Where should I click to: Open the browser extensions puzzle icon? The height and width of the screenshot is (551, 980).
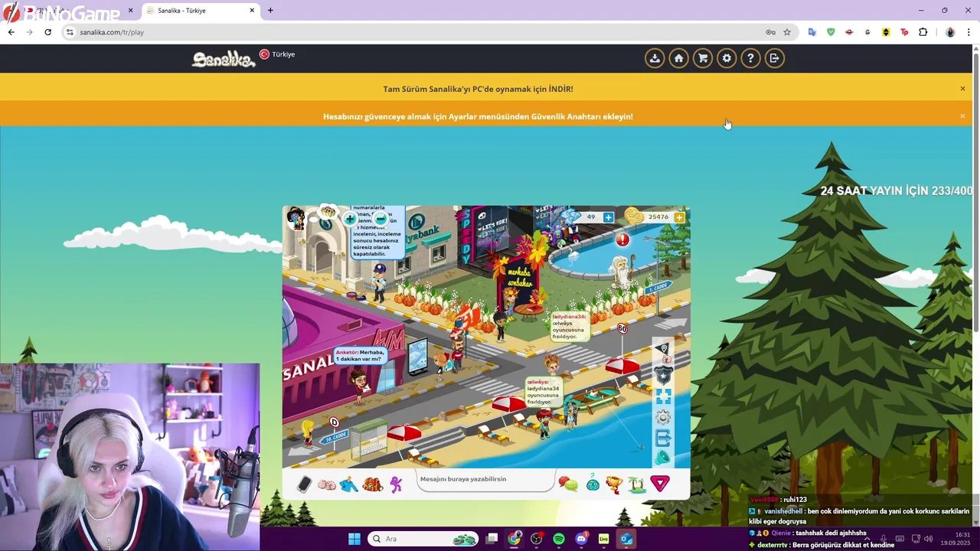[923, 32]
